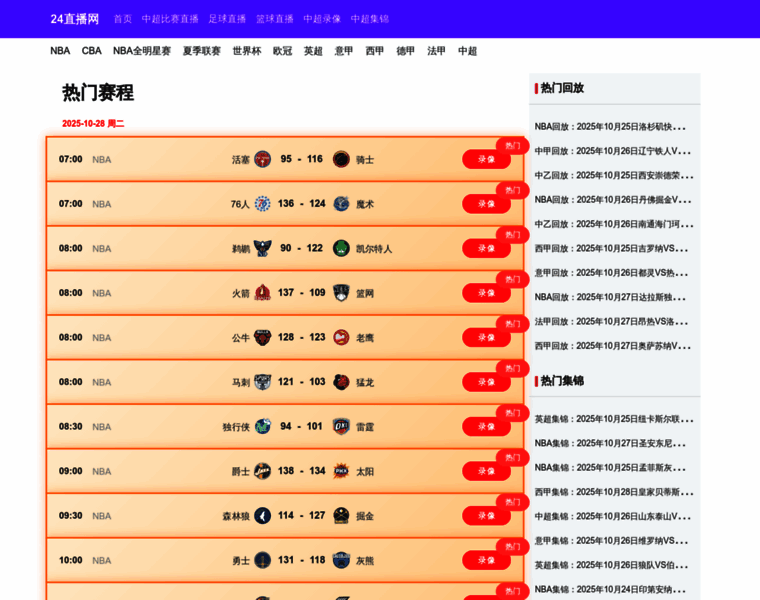
Task: Open 中超录像 in top navigation
Action: click(x=322, y=19)
